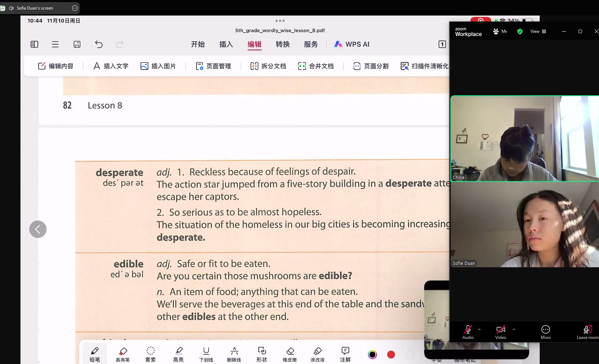This screenshot has width=599, height=364.
Task: Expand video options arrow in Zoom
Action: (x=514, y=329)
